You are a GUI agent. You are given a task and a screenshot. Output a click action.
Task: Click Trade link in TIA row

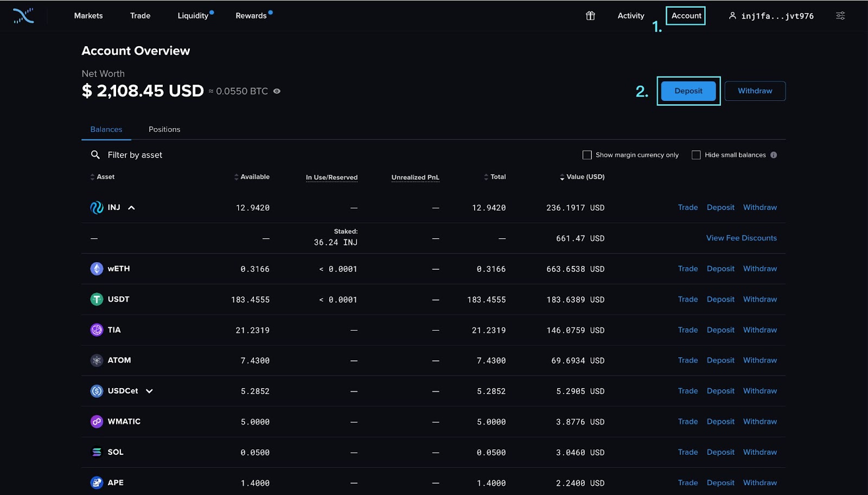tap(688, 330)
